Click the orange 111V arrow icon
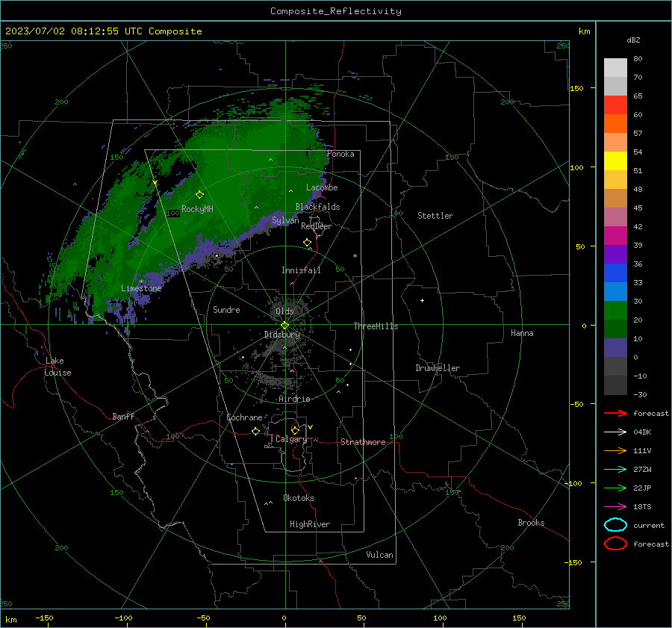The width and height of the screenshot is (672, 628). (615, 450)
